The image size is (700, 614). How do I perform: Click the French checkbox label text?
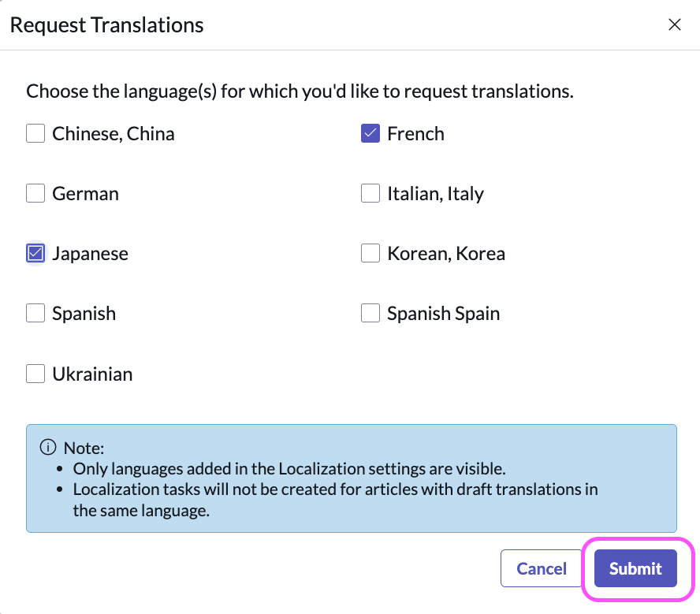(x=415, y=133)
